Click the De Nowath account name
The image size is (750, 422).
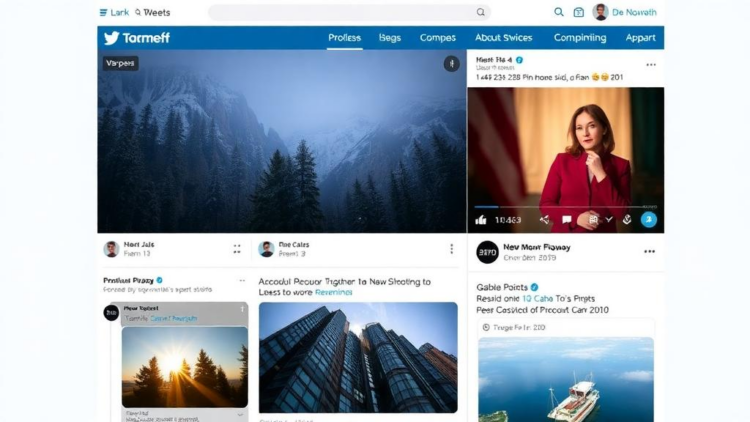[x=634, y=12]
